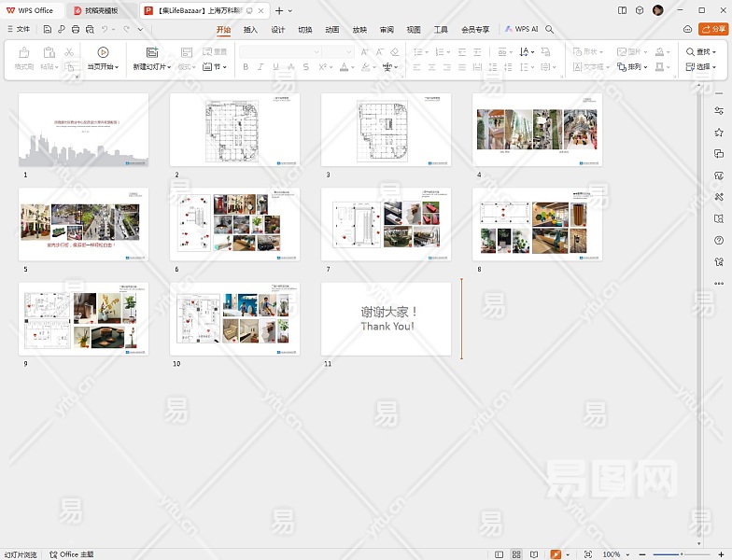Open the more options ellipsis in sidebar
732x560 pixels.
point(718,284)
